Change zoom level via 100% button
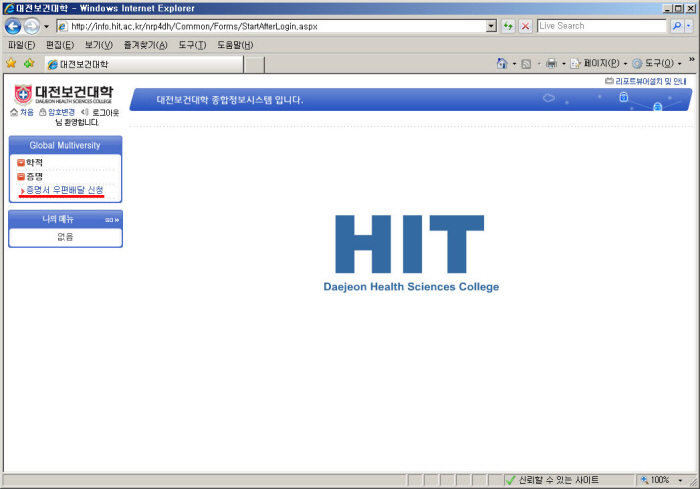The image size is (700, 489). pyautogui.click(x=655, y=480)
